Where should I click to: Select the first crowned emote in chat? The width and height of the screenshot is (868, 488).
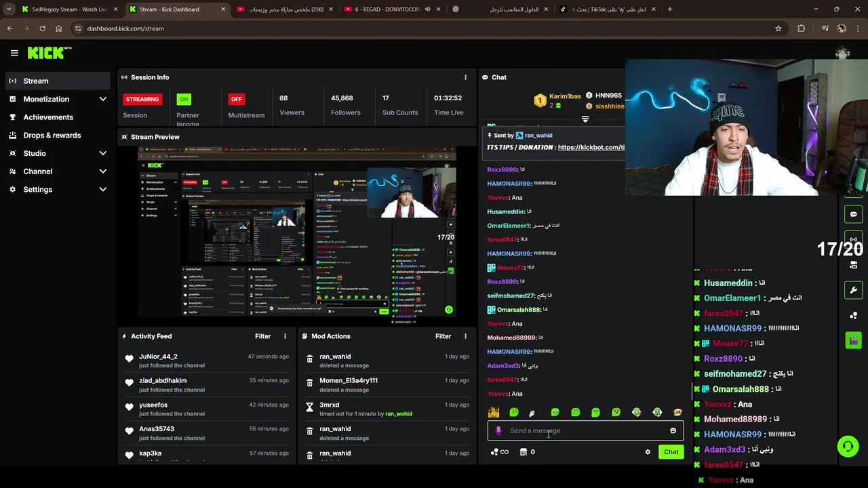tap(494, 412)
